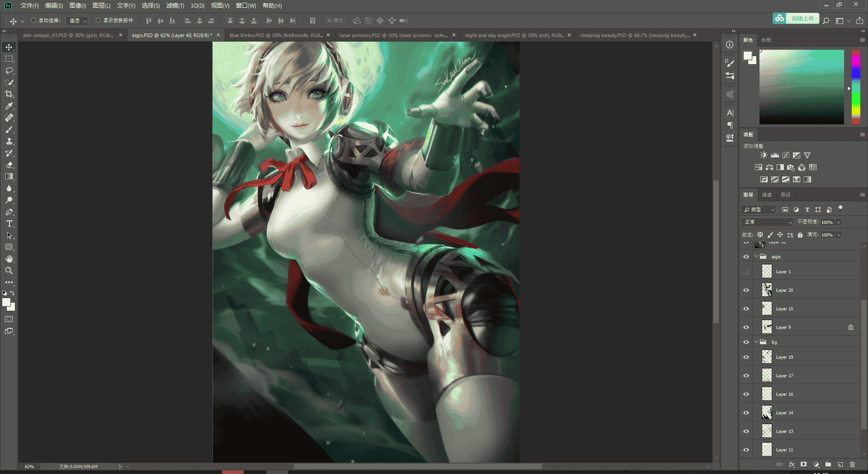Screen dimensions: 868x474
Task: Create a new layer group
Action: 828,465
